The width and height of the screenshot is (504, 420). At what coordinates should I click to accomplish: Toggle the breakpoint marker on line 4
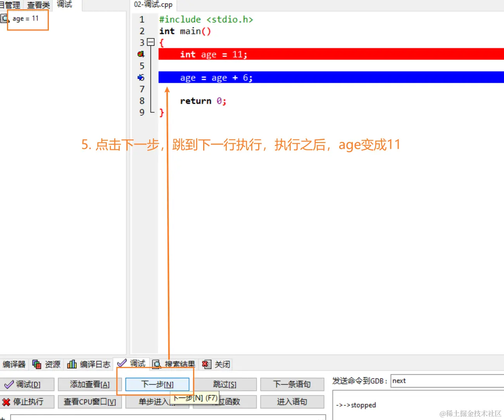tap(141, 54)
